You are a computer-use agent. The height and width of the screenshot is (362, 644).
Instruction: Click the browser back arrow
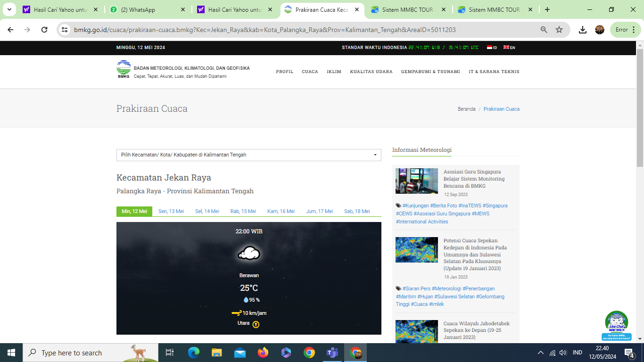[11, 30]
